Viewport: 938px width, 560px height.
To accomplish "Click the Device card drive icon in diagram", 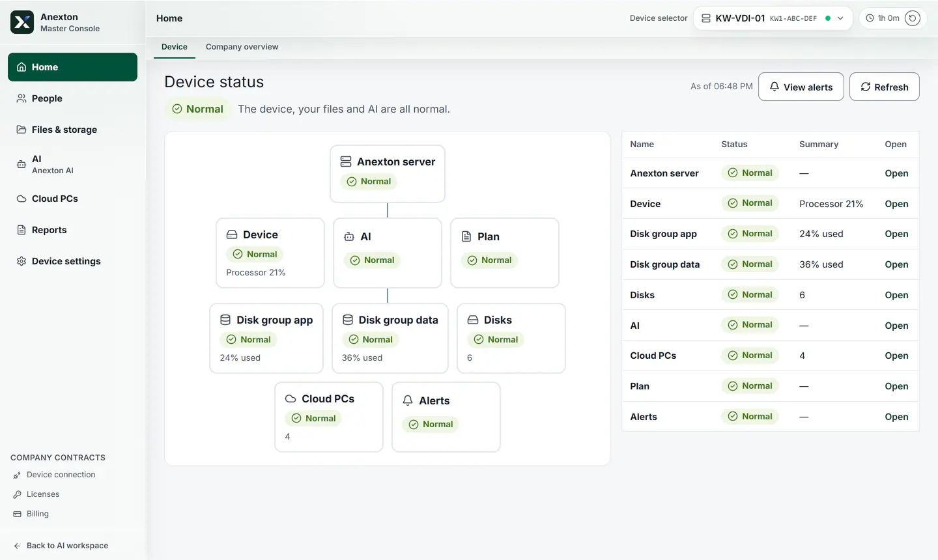I will tap(232, 234).
